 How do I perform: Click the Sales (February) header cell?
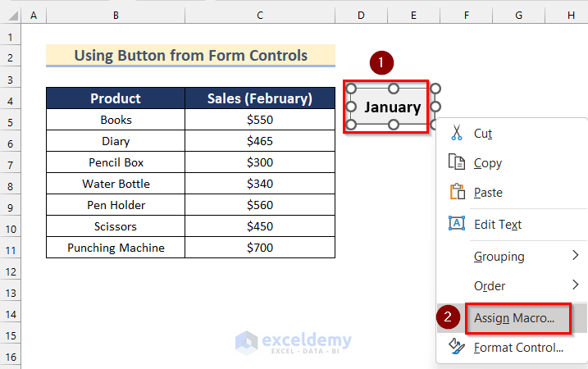click(x=259, y=98)
